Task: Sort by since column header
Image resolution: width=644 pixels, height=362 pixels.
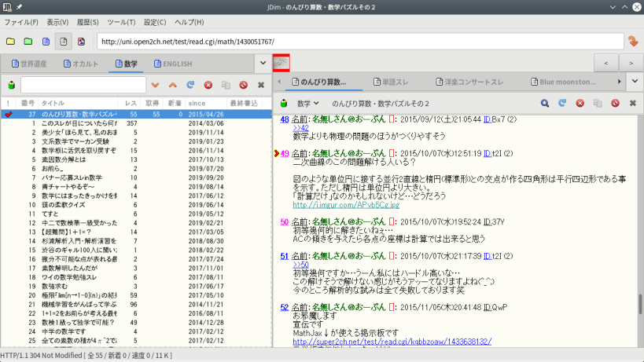Action: pos(205,103)
